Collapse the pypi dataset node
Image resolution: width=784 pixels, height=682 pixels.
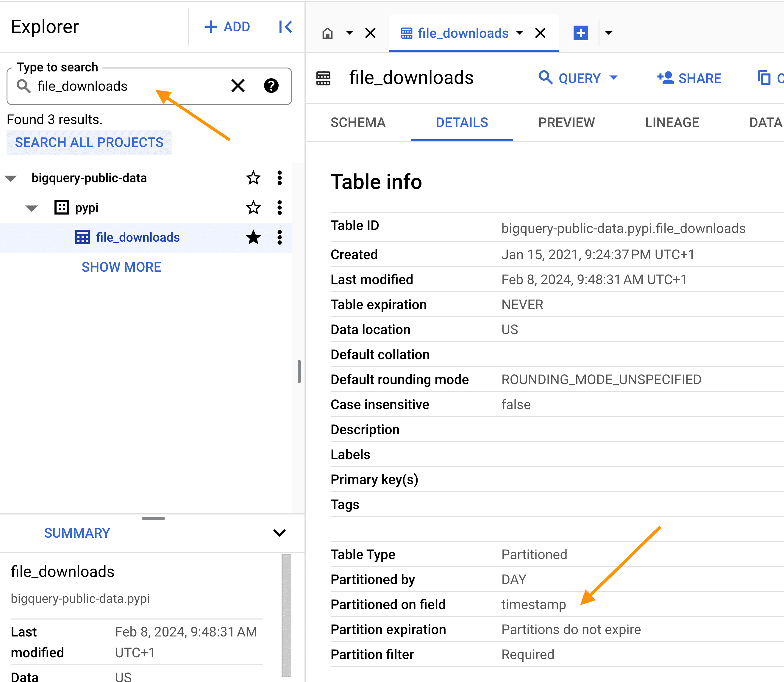pos(32,208)
